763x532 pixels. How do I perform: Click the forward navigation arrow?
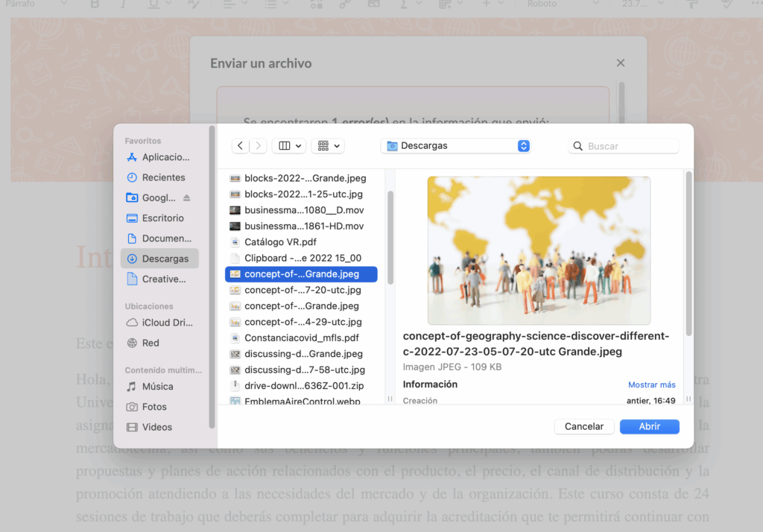point(258,146)
